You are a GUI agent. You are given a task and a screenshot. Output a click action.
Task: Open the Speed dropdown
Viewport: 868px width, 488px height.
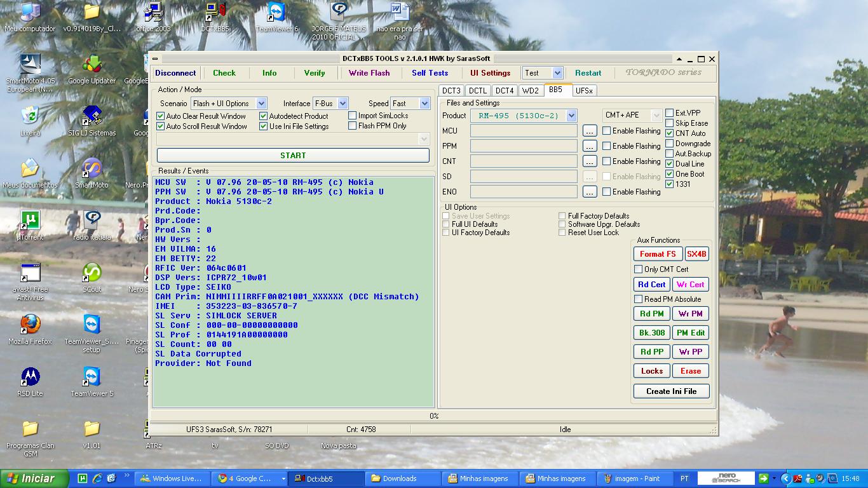[425, 104]
